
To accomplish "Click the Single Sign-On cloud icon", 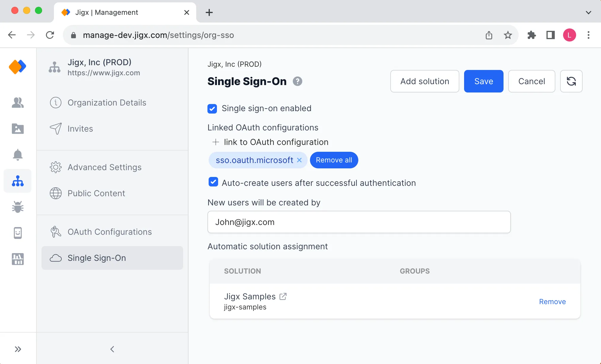I will click(x=56, y=258).
